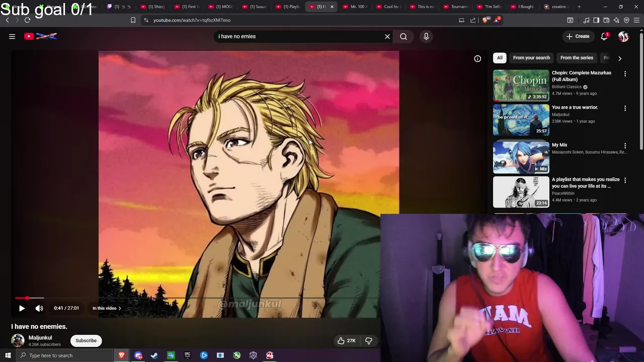Viewport: 644px width, 362px height.
Task: Open the Brave Wallet icon
Action: [x=606, y=20]
